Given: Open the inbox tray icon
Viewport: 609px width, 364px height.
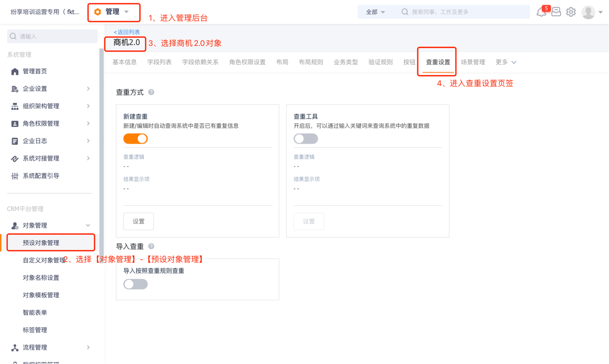Looking at the screenshot, I should point(556,12).
